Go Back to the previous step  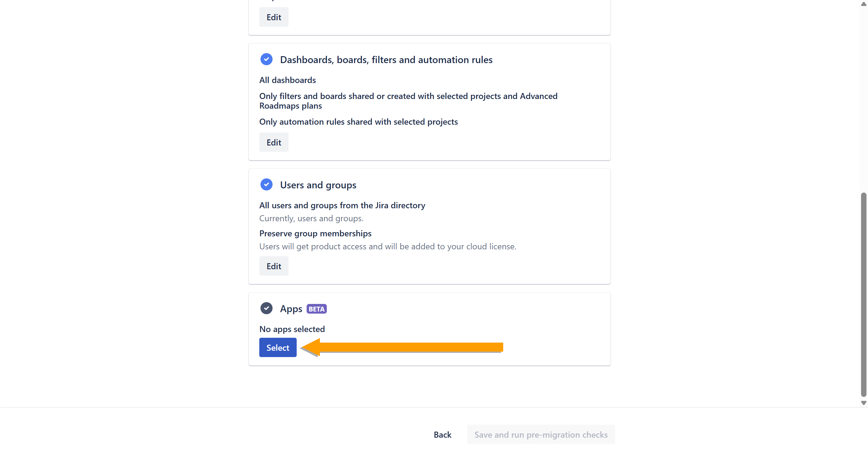coord(442,434)
